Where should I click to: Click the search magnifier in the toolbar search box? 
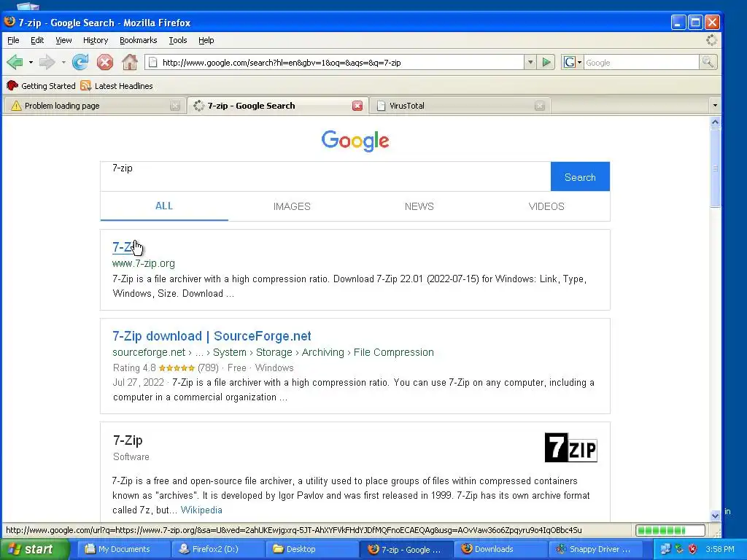click(x=708, y=63)
